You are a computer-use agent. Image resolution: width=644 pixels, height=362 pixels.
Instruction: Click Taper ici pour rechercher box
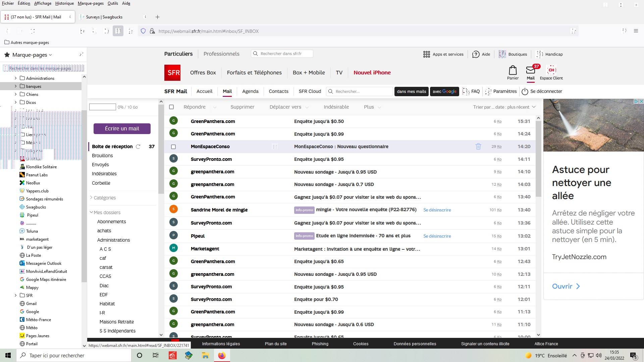click(74, 356)
